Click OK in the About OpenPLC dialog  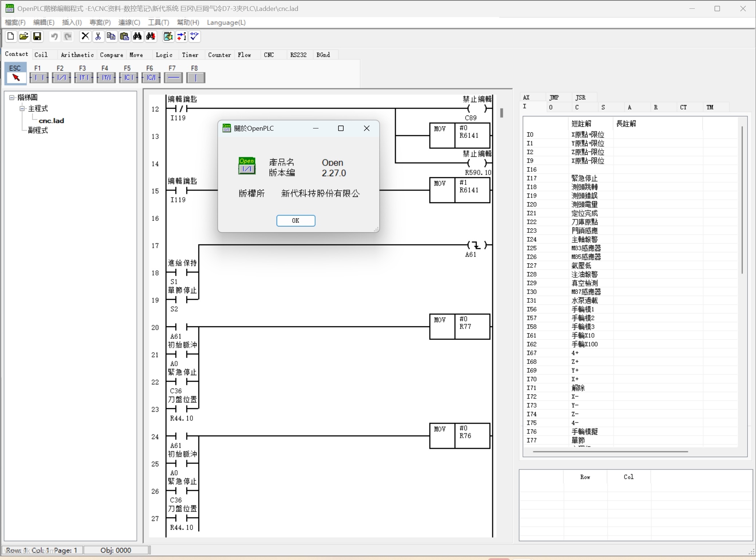296,221
